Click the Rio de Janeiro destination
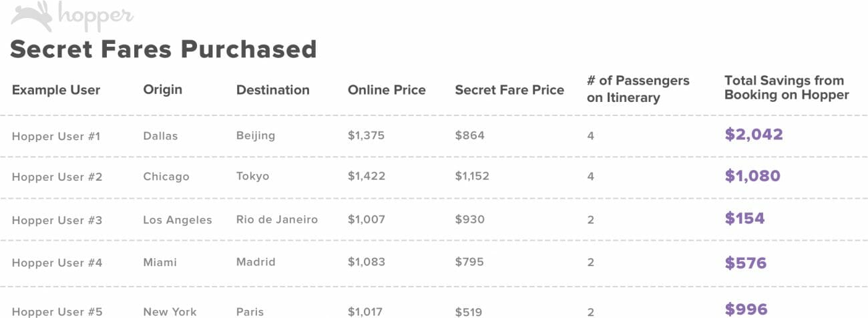 click(277, 219)
